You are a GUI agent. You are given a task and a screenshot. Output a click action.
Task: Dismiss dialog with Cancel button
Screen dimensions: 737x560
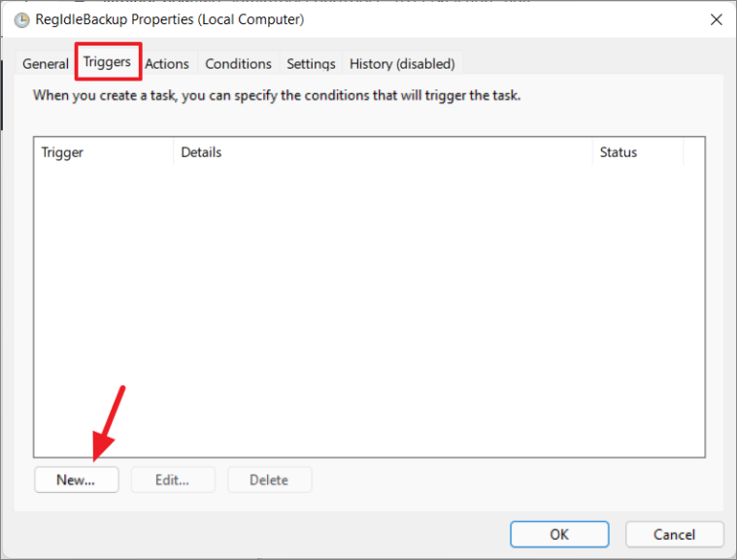click(x=674, y=534)
